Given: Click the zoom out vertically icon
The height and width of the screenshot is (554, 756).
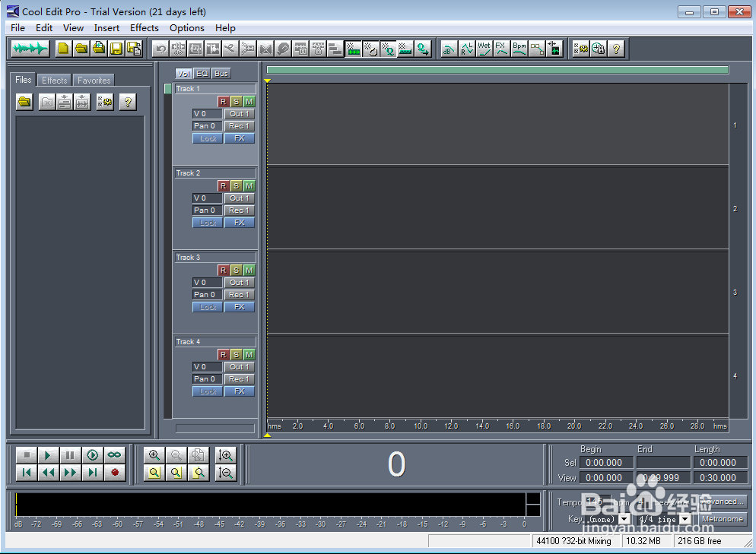Looking at the screenshot, I should (225, 473).
